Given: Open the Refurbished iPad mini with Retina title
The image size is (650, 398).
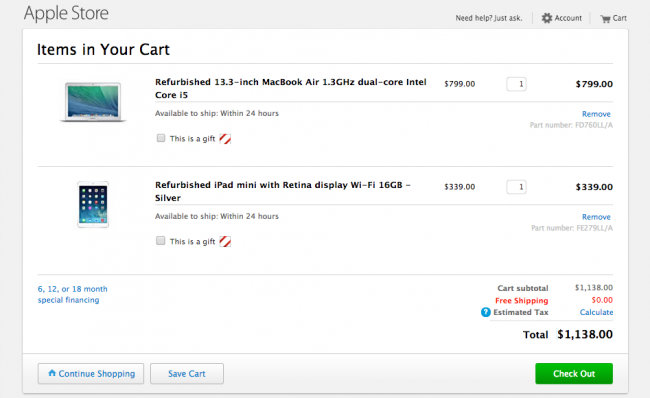Looking at the screenshot, I should [x=283, y=191].
